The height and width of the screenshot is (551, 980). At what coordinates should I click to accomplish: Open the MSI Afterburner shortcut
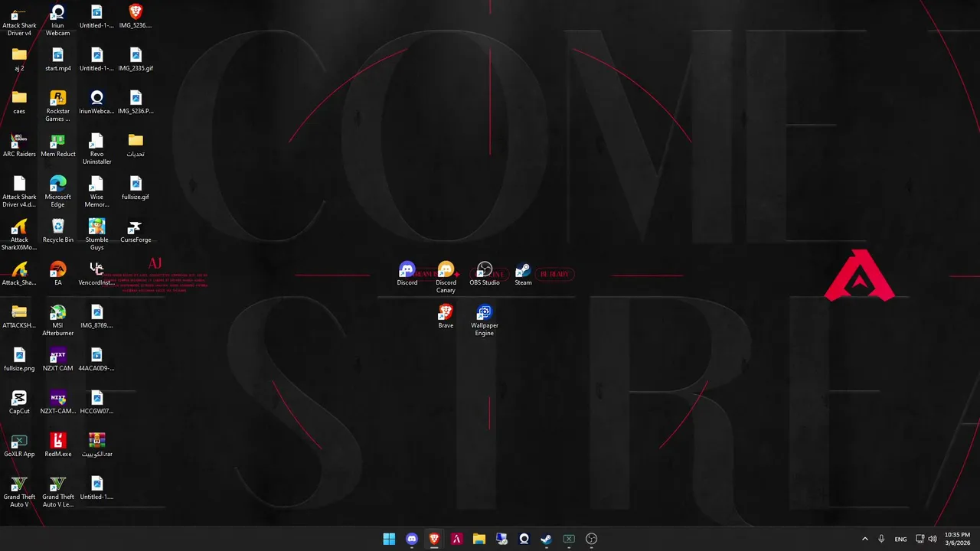coord(57,321)
